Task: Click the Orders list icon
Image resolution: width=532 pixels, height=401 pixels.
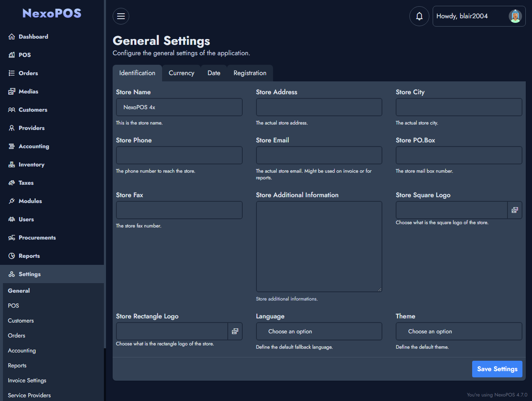Action: pyautogui.click(x=12, y=73)
